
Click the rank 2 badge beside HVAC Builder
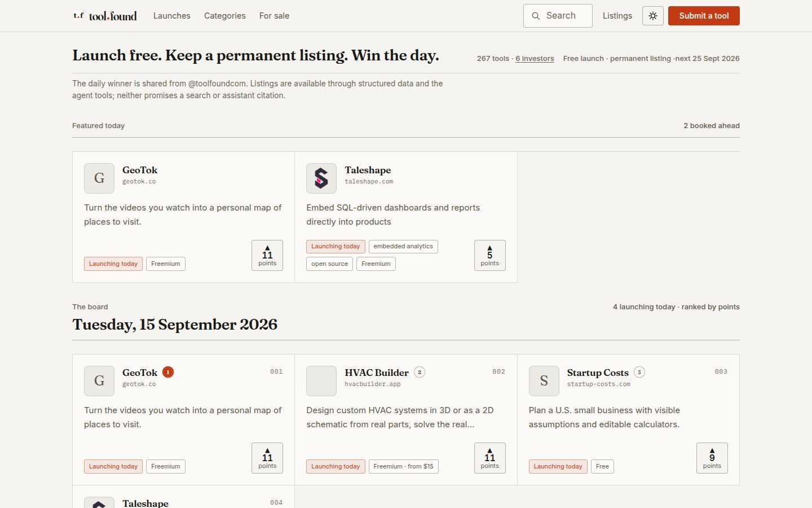tap(420, 372)
